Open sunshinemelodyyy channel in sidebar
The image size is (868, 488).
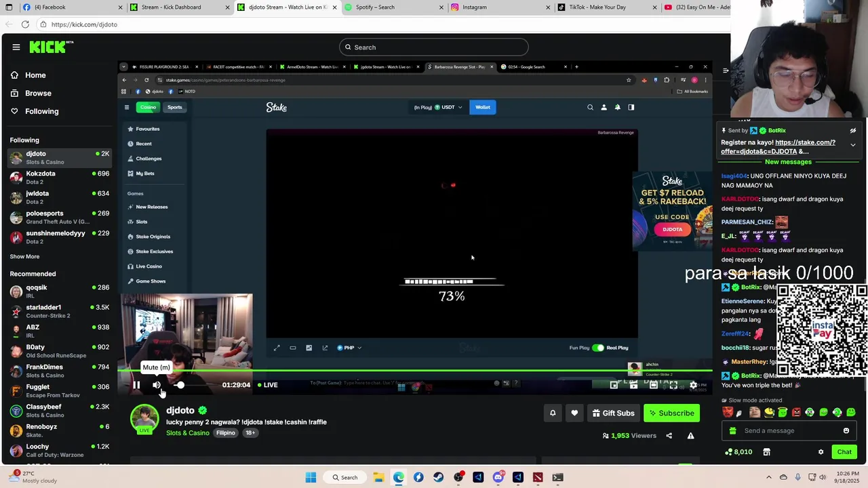coord(60,237)
